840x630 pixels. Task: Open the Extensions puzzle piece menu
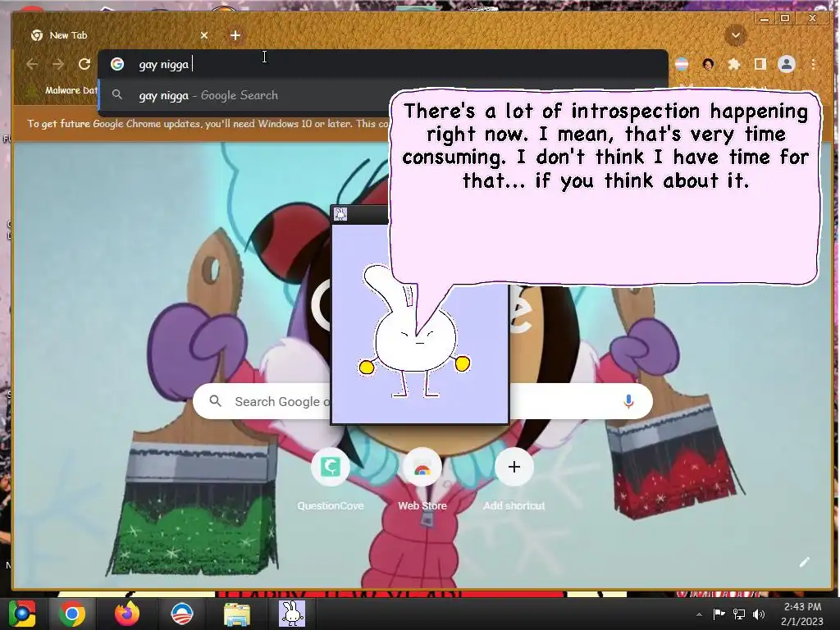click(x=734, y=64)
